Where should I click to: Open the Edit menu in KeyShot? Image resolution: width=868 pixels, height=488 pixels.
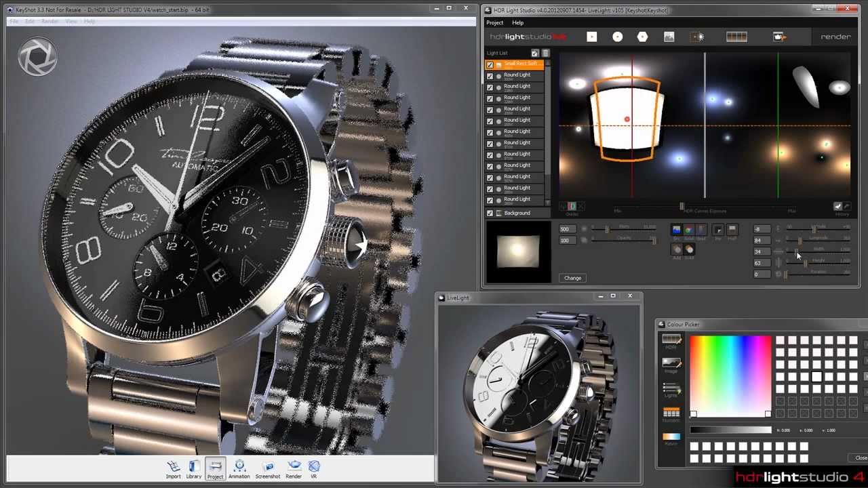coord(30,22)
